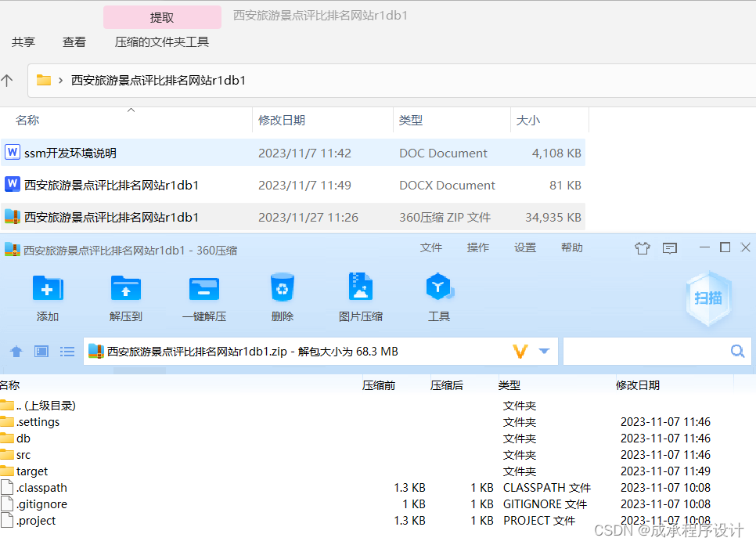Open the 设置 (Settings) menu
The width and height of the screenshot is (756, 545).
525,247
